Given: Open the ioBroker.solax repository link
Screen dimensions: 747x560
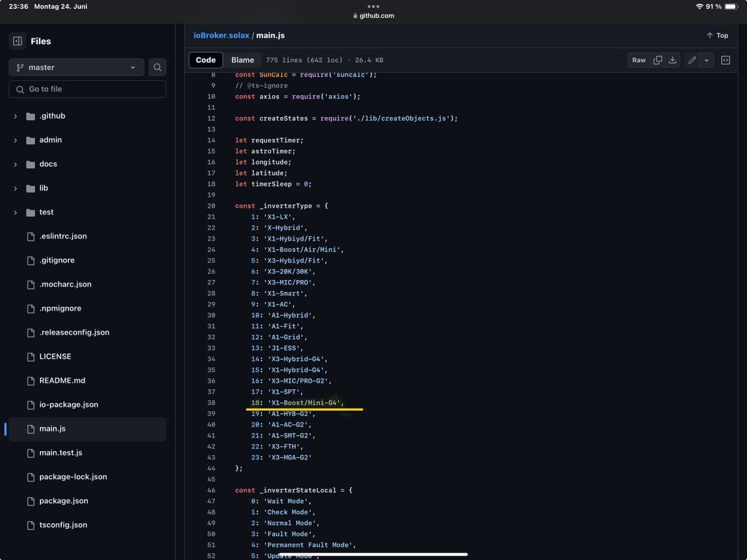Looking at the screenshot, I should click(x=221, y=35).
